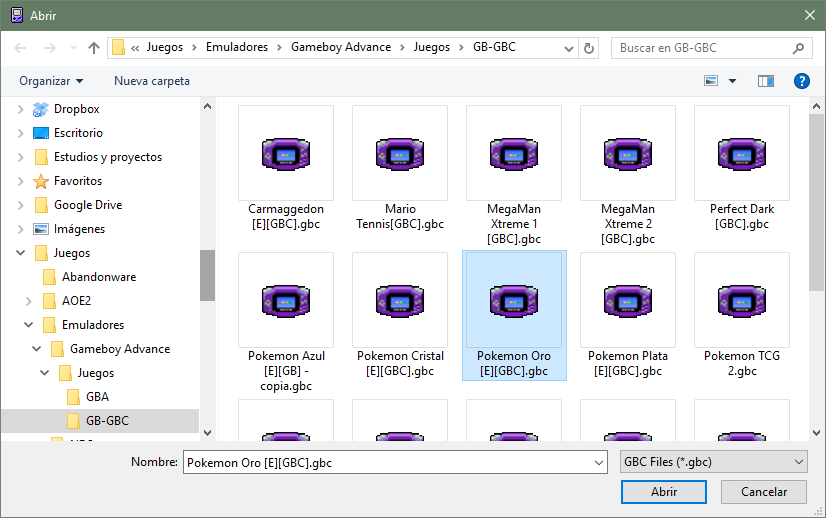Expand the AOE2 folder node
The height and width of the screenshot is (518, 826).
(28, 301)
